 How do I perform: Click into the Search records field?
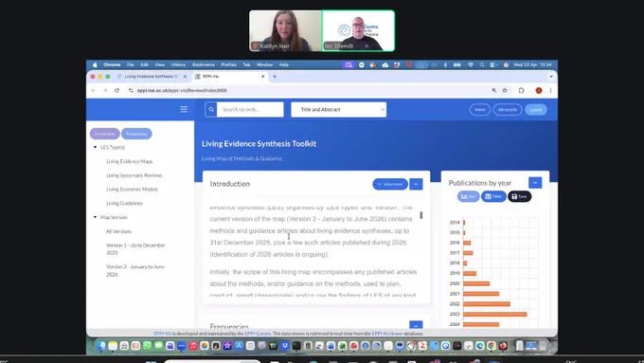[x=250, y=109]
